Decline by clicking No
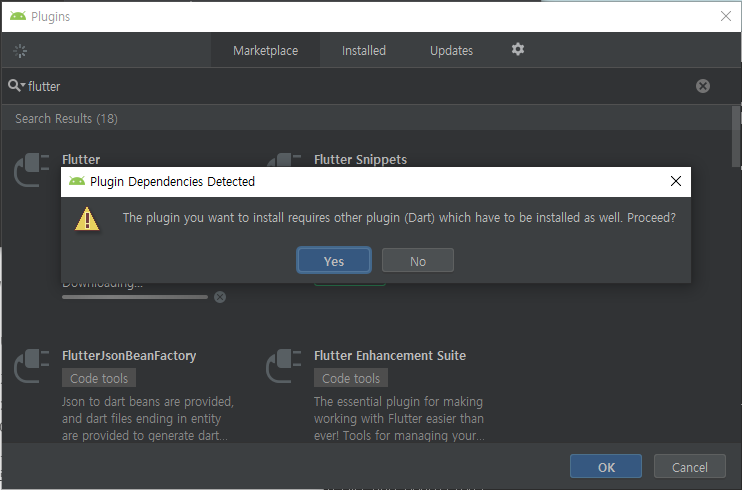 (417, 260)
